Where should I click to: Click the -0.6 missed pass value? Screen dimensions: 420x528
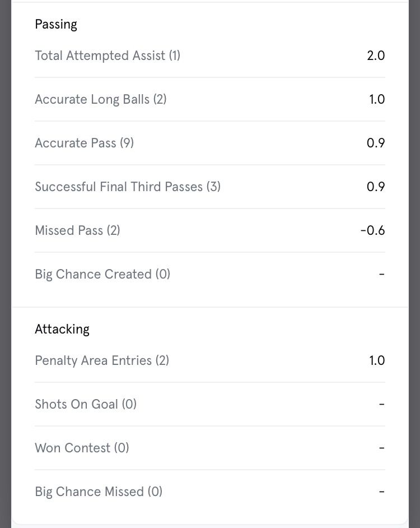372,230
